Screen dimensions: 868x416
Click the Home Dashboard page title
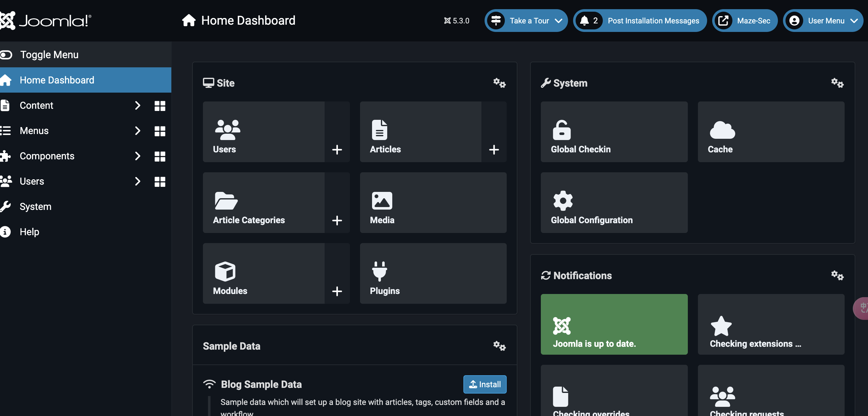[248, 21]
